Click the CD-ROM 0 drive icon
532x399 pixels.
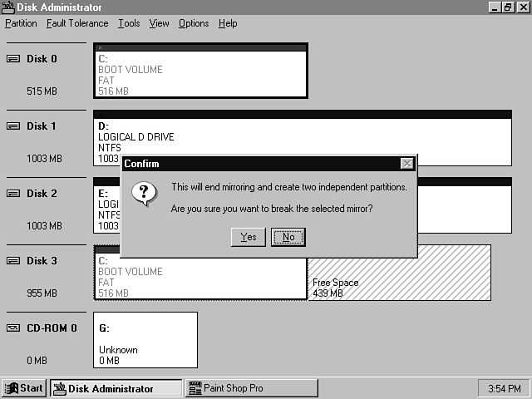click(12, 328)
